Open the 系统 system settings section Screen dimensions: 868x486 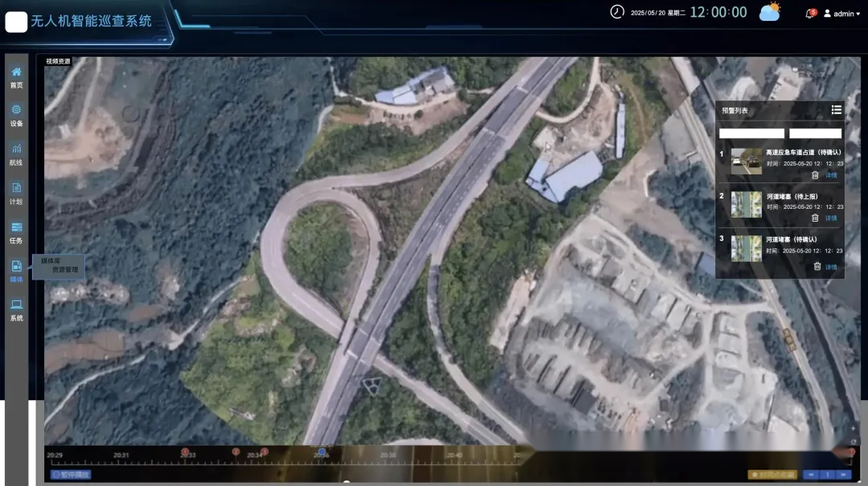coord(16,310)
